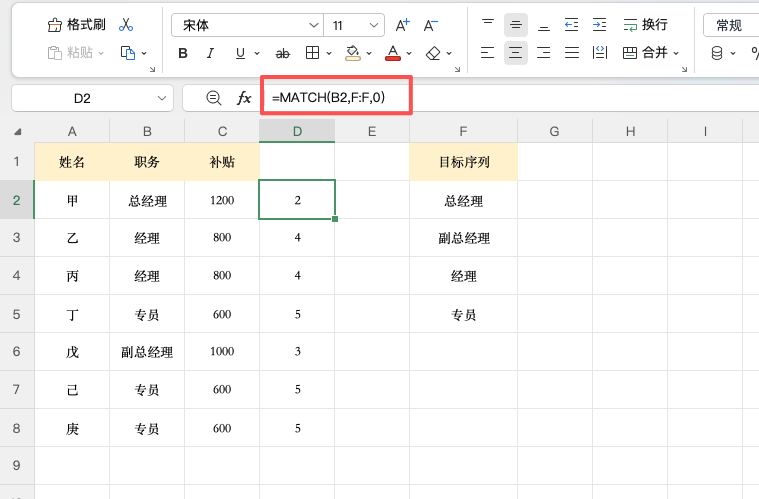Toggle vertical middle alignment

pos(516,25)
